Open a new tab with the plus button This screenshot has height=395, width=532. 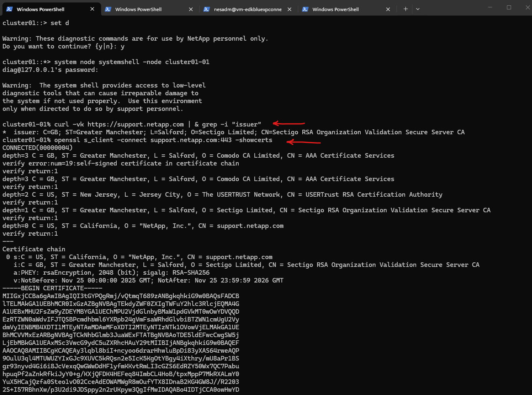coord(405,9)
